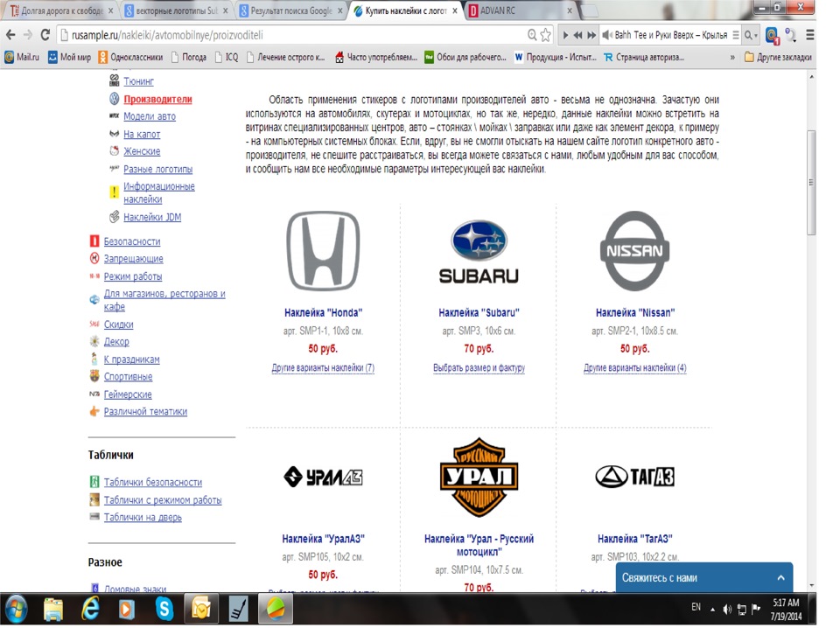Open the Наклейки JDM category
The width and height of the screenshot is (840, 628).
tap(152, 217)
